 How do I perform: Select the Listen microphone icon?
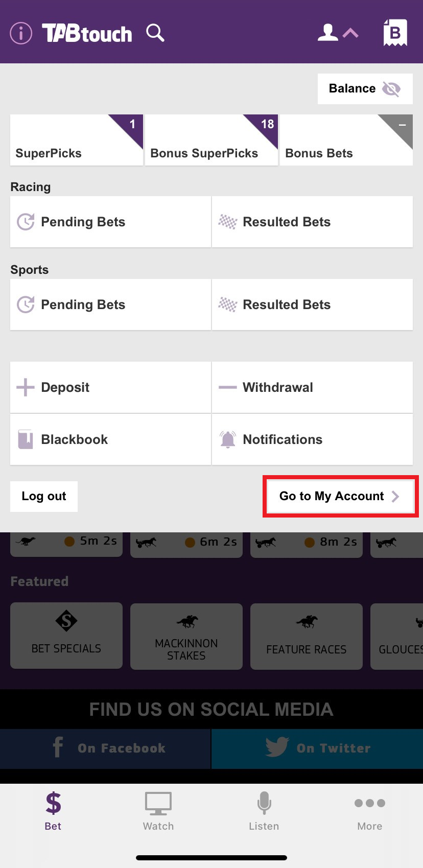click(264, 804)
